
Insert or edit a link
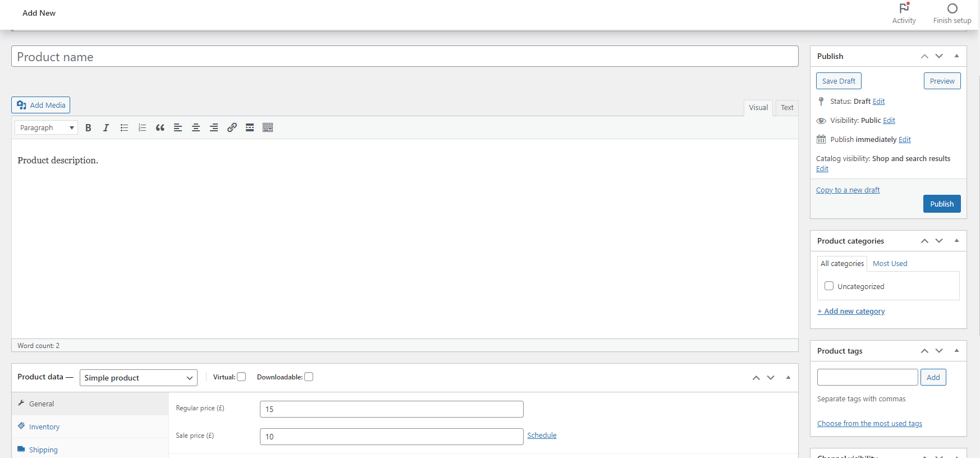(232, 128)
